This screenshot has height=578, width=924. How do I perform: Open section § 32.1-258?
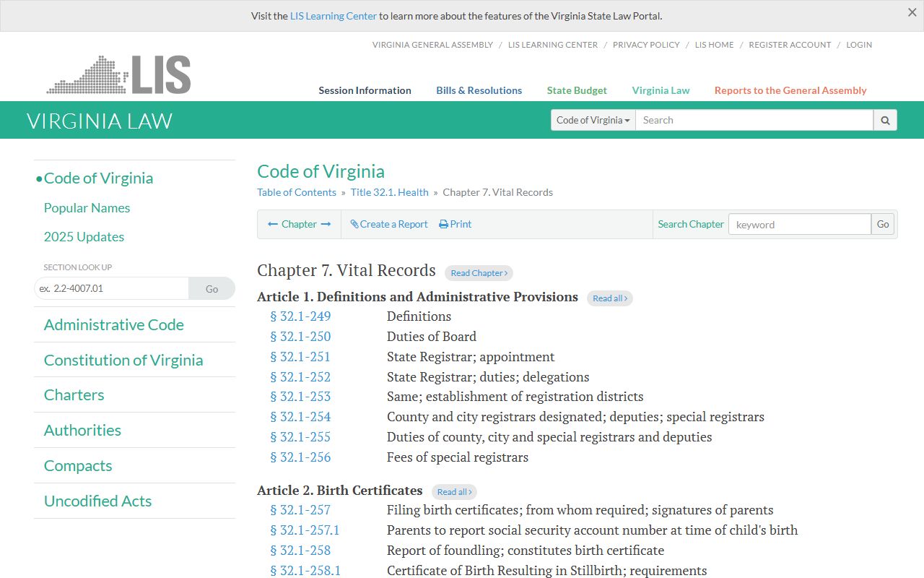pos(300,551)
